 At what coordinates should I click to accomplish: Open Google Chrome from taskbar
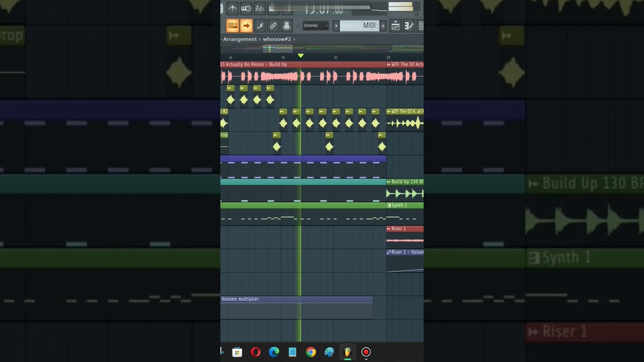pos(311,352)
